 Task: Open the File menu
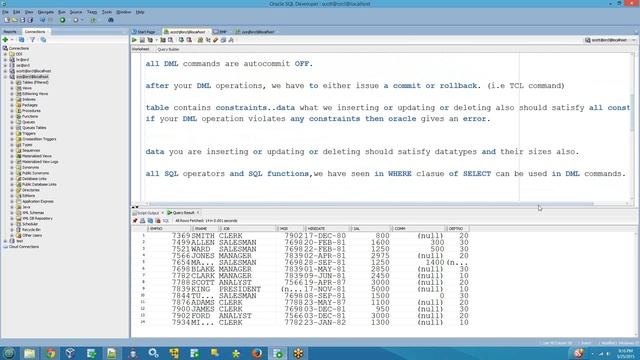click(5, 12)
